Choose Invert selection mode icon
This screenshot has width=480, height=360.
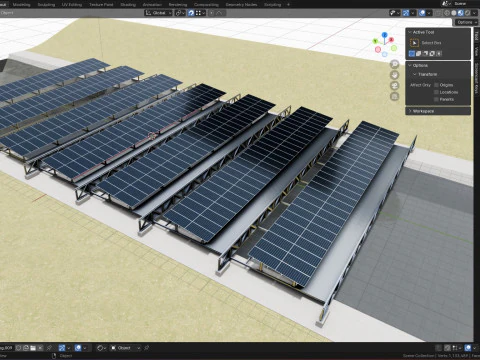[x=432, y=53]
